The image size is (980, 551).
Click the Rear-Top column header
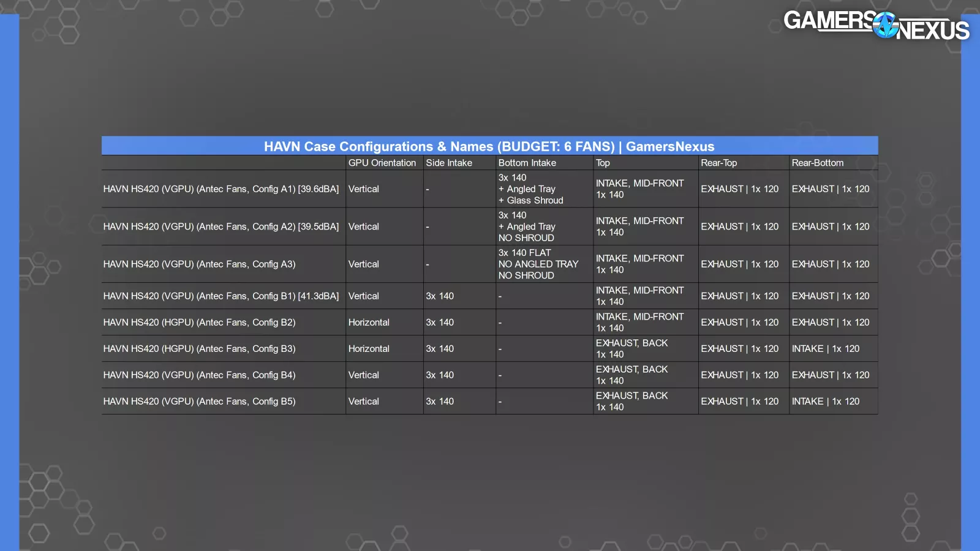pos(718,163)
